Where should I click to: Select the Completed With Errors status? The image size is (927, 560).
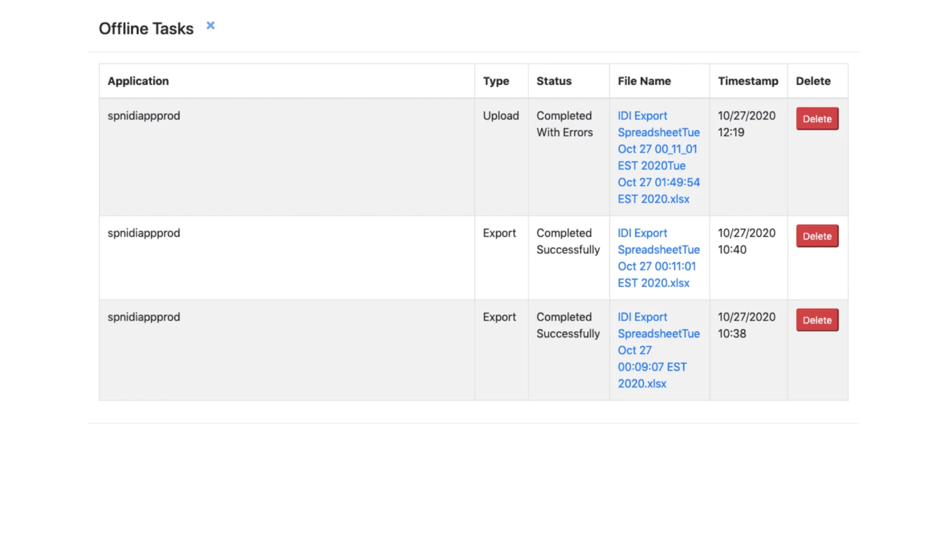[565, 124]
